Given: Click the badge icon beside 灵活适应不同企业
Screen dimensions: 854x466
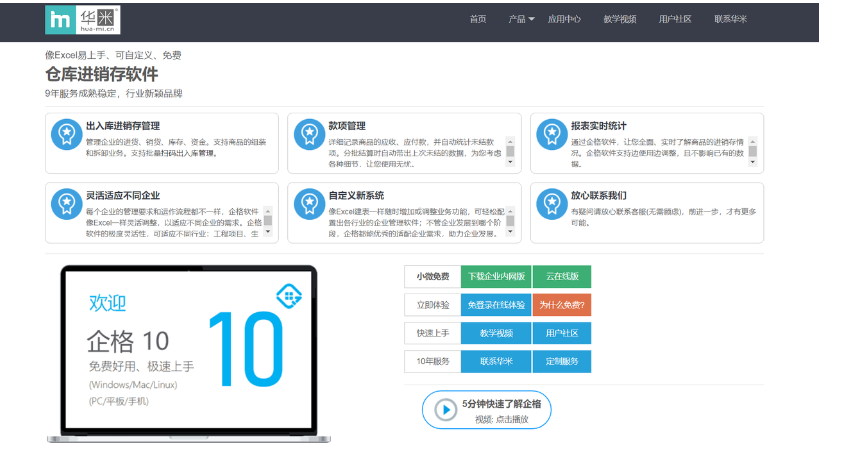Looking at the screenshot, I should (x=66, y=203).
